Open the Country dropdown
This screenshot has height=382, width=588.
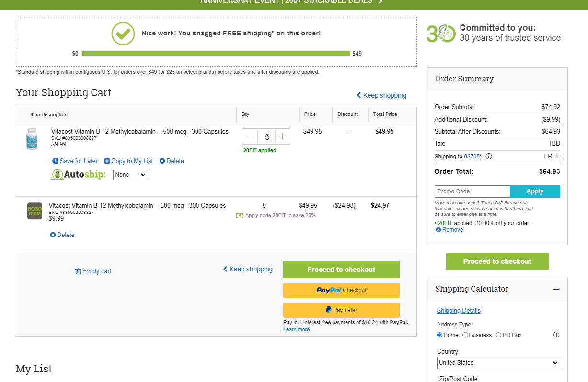(x=498, y=363)
